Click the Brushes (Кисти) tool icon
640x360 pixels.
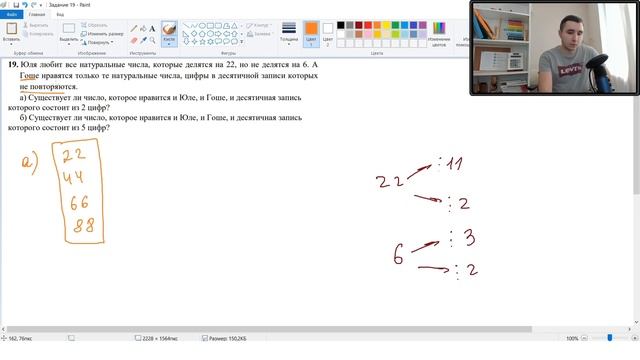[x=169, y=29]
